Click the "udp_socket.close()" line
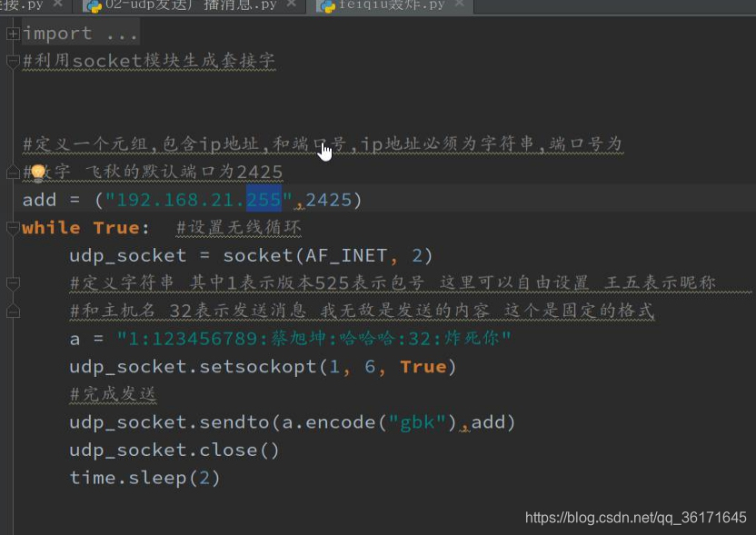 pos(174,451)
